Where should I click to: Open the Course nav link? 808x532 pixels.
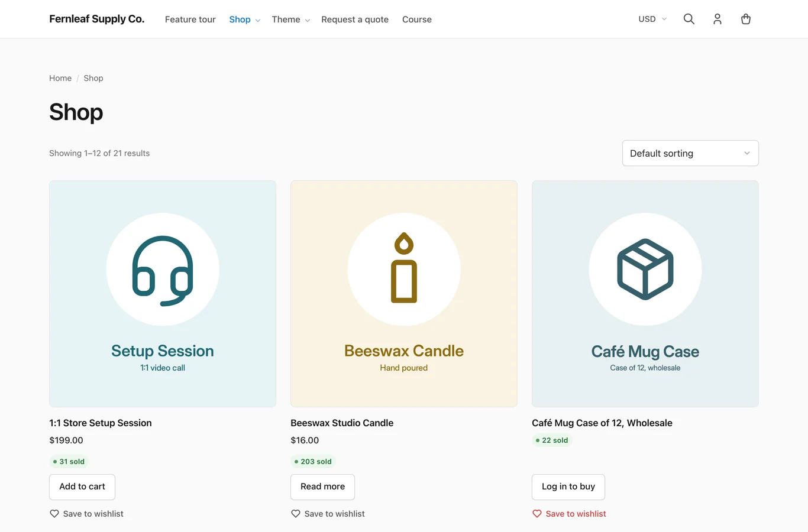click(417, 20)
